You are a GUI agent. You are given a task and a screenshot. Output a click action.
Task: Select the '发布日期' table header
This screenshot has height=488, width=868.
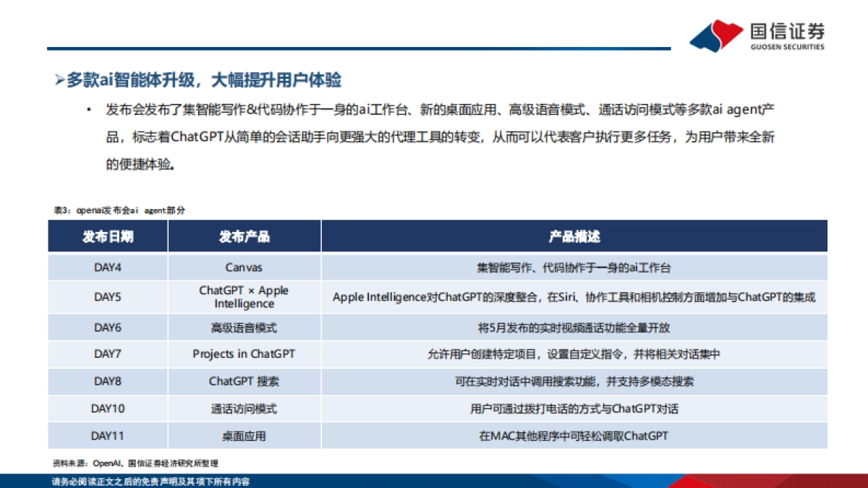tap(107, 235)
